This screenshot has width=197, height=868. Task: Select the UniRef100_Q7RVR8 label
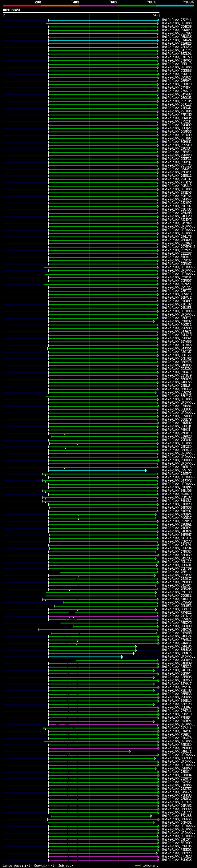coord(177,61)
